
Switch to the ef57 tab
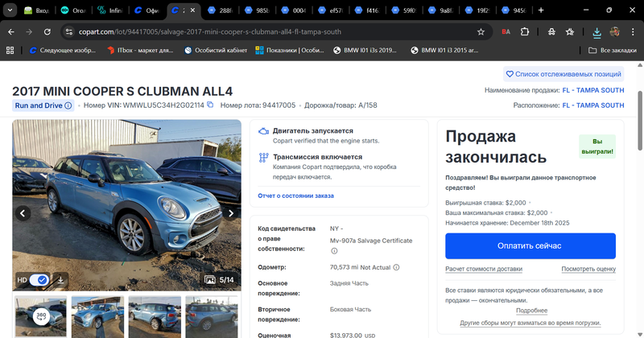[330, 10]
